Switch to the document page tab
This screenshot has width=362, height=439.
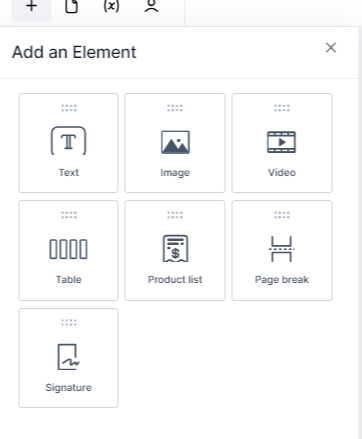pyautogui.click(x=71, y=7)
